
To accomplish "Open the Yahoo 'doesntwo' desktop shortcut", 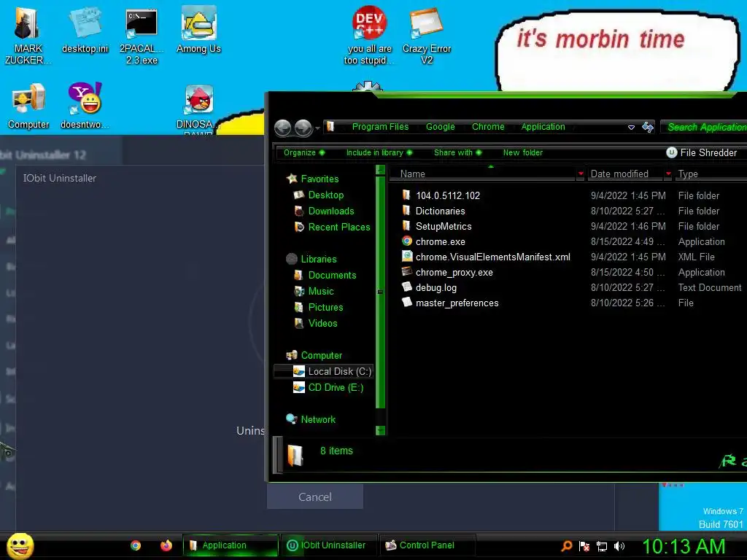I will coord(85,106).
